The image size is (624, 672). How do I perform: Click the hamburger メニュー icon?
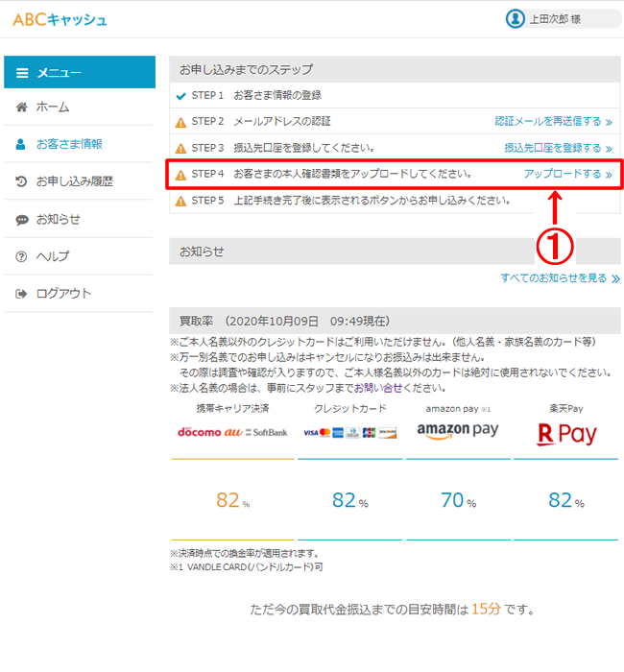[22, 73]
